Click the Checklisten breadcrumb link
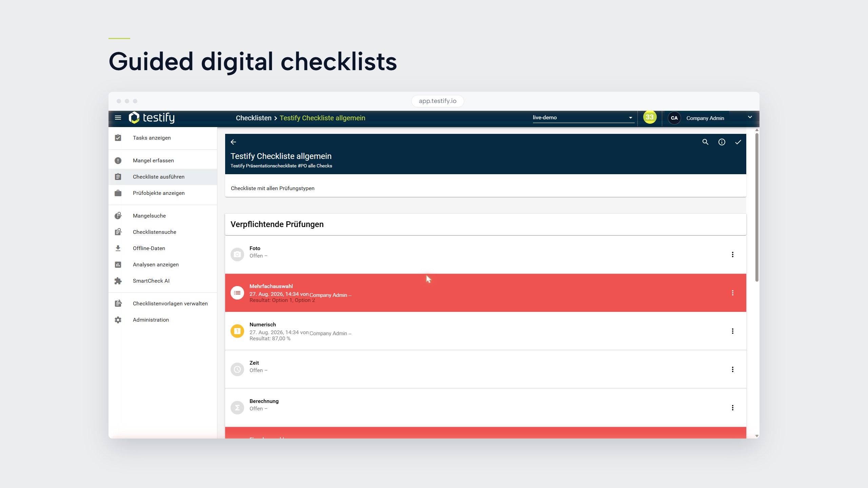 [x=254, y=118]
